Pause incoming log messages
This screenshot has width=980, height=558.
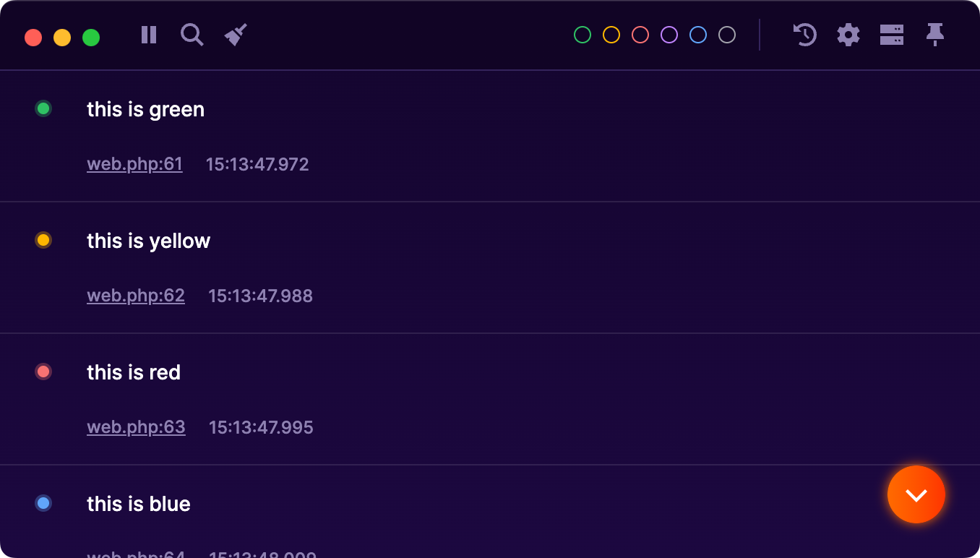148,35
